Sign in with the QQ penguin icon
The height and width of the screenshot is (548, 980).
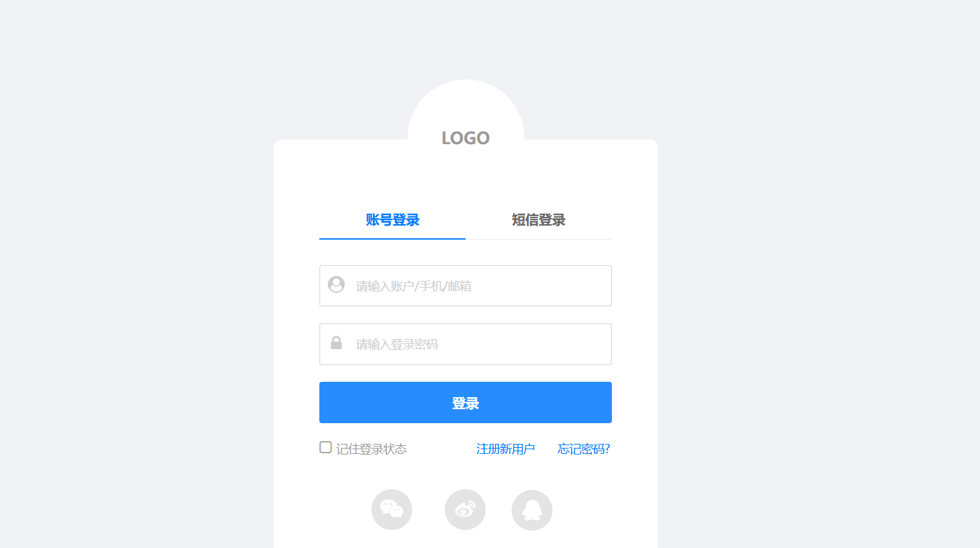point(532,510)
